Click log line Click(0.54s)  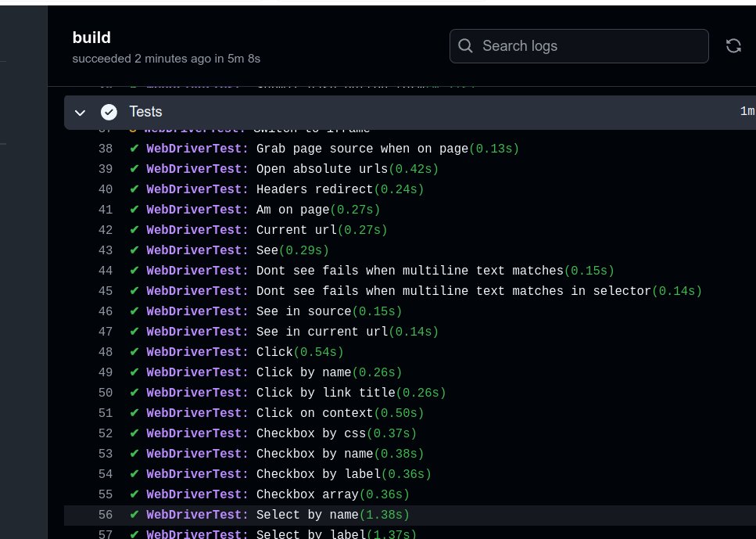(x=237, y=352)
